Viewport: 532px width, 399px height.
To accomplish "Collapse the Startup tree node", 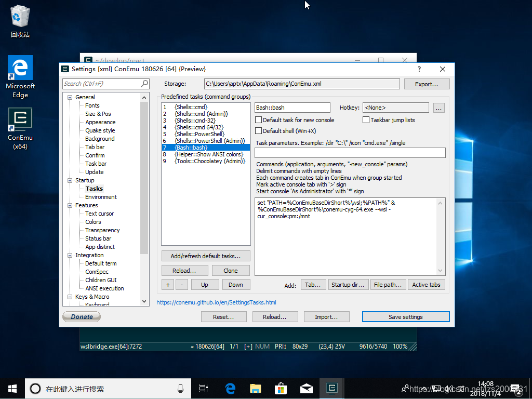I will [x=70, y=180].
